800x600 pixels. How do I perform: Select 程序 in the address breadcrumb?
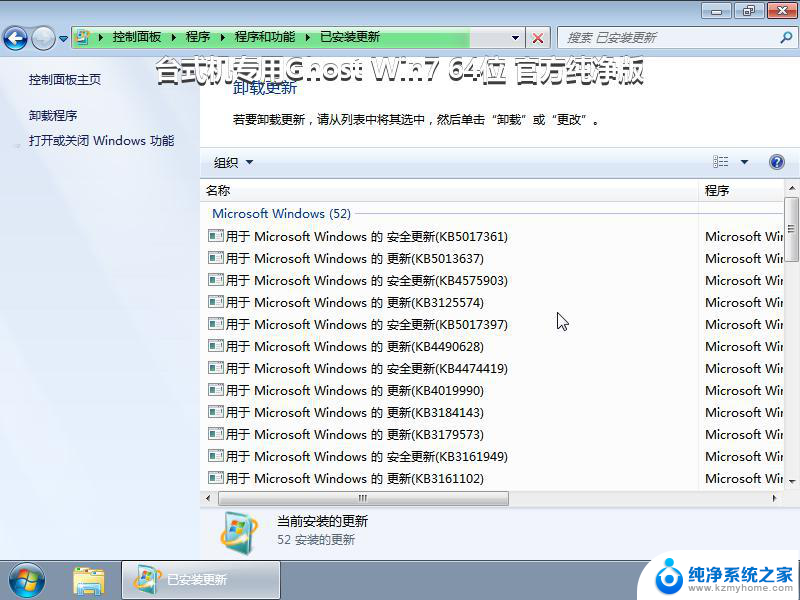(197, 37)
